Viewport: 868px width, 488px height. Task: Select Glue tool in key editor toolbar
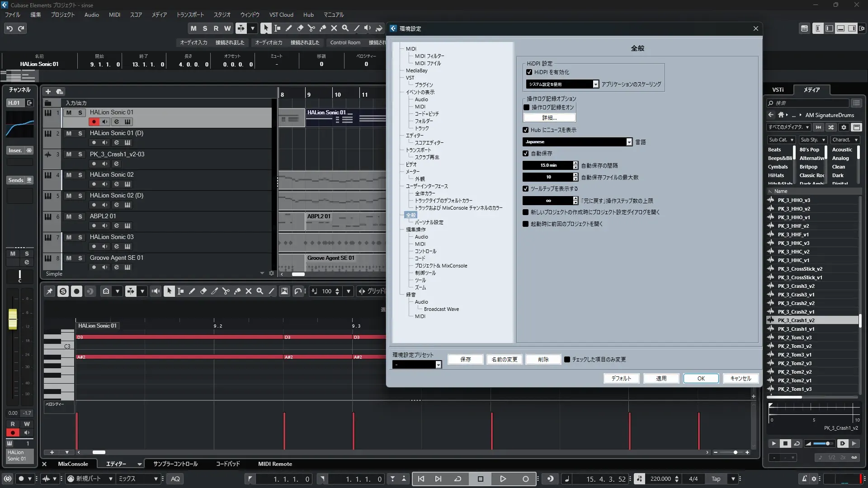237,291
